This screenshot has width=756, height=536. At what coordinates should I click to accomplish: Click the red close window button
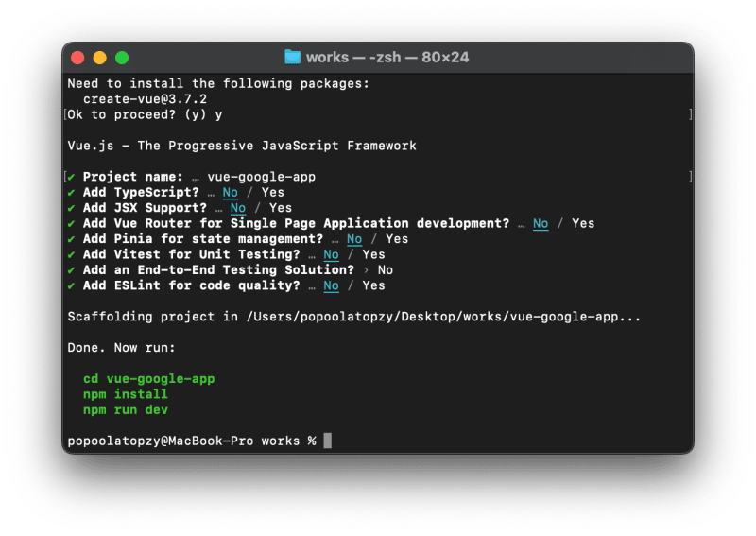pos(77,58)
